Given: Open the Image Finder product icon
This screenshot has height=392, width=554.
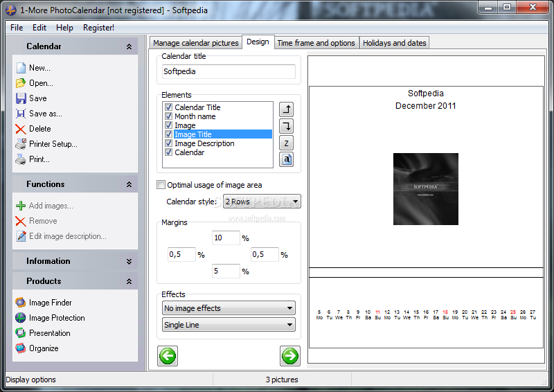Looking at the screenshot, I should point(21,303).
